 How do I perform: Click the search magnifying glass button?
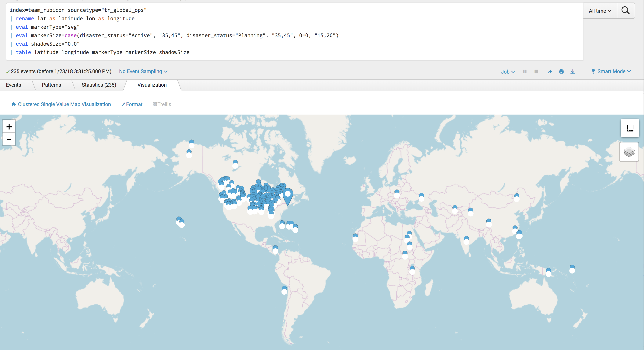point(625,11)
